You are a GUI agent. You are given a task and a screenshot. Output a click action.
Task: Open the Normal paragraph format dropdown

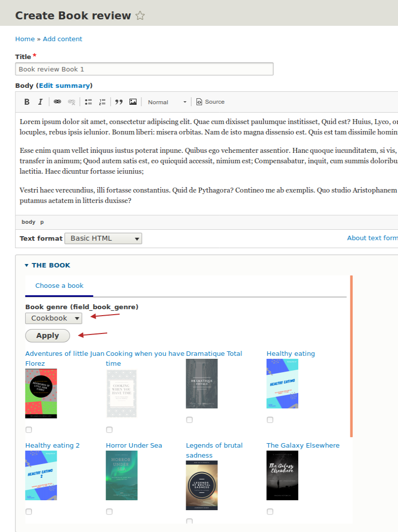(167, 102)
